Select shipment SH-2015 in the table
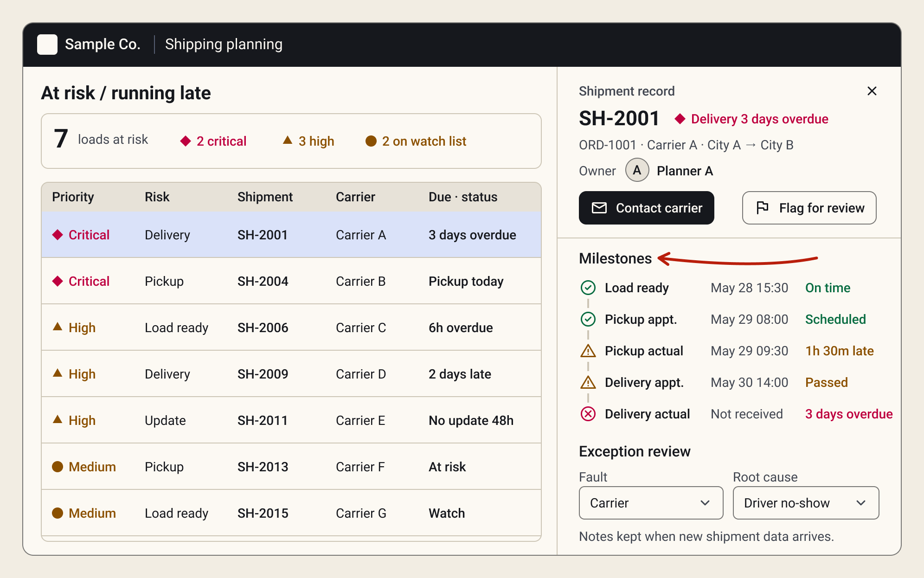The height and width of the screenshot is (578, 924). click(x=291, y=513)
